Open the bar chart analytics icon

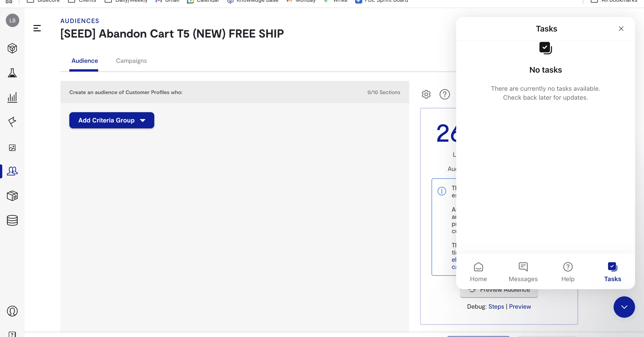pyautogui.click(x=12, y=97)
